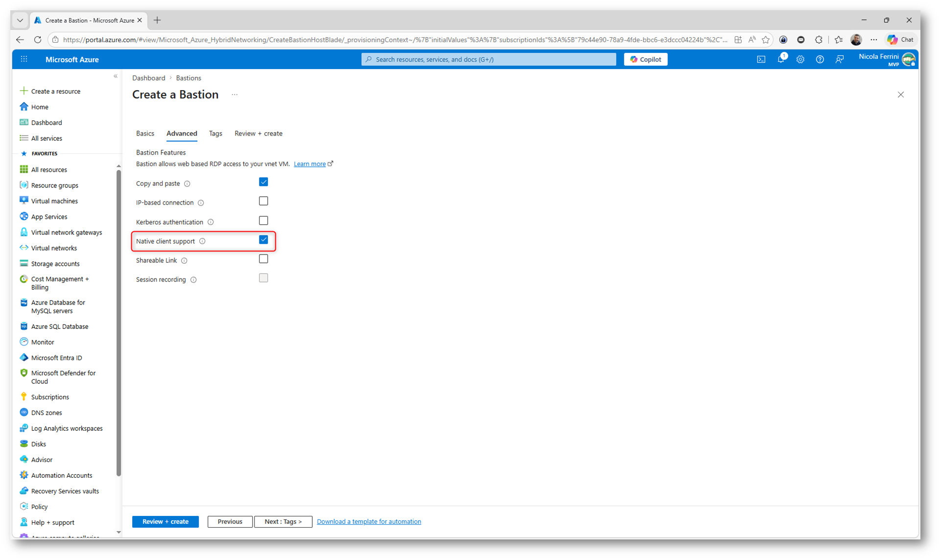Screen dimensions: 941x560
Task: Open Virtual machines in sidebar
Action: click(x=54, y=201)
